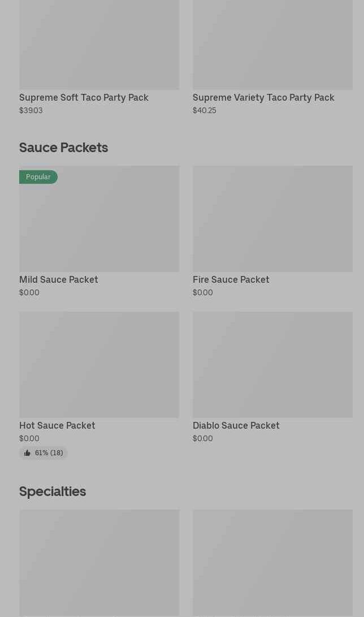Image resolution: width=364 pixels, height=617 pixels.
Task: Select the Supreme Soft Taco Party Pack title
Action: point(84,97)
